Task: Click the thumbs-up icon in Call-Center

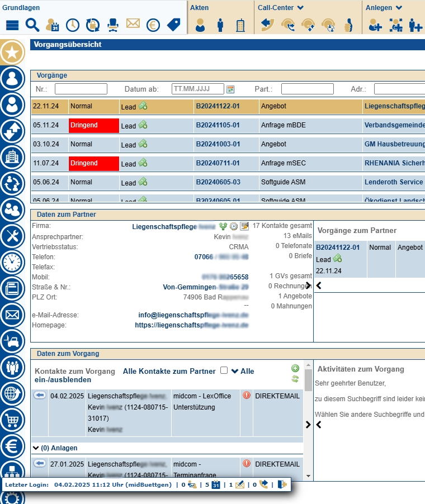Action: point(348,25)
